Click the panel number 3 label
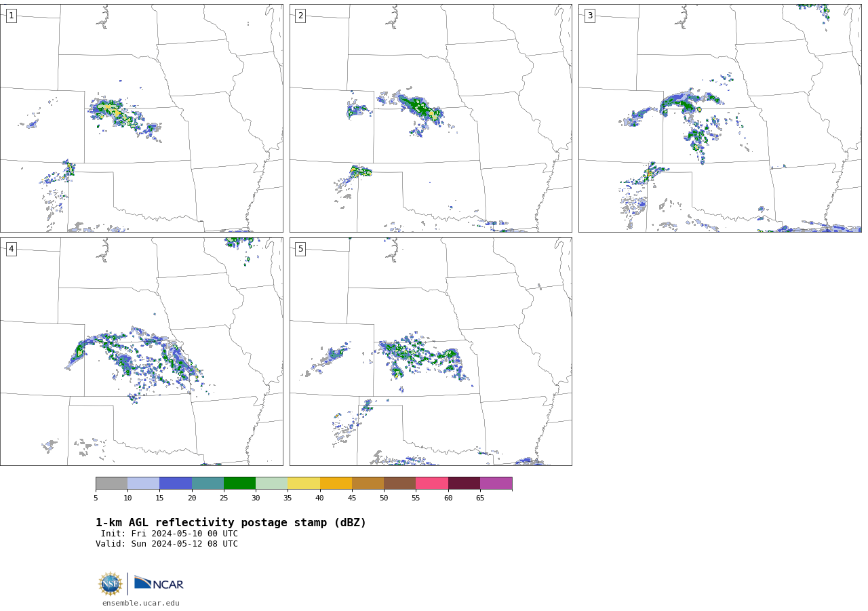This screenshot has width=868, height=611. [x=590, y=16]
